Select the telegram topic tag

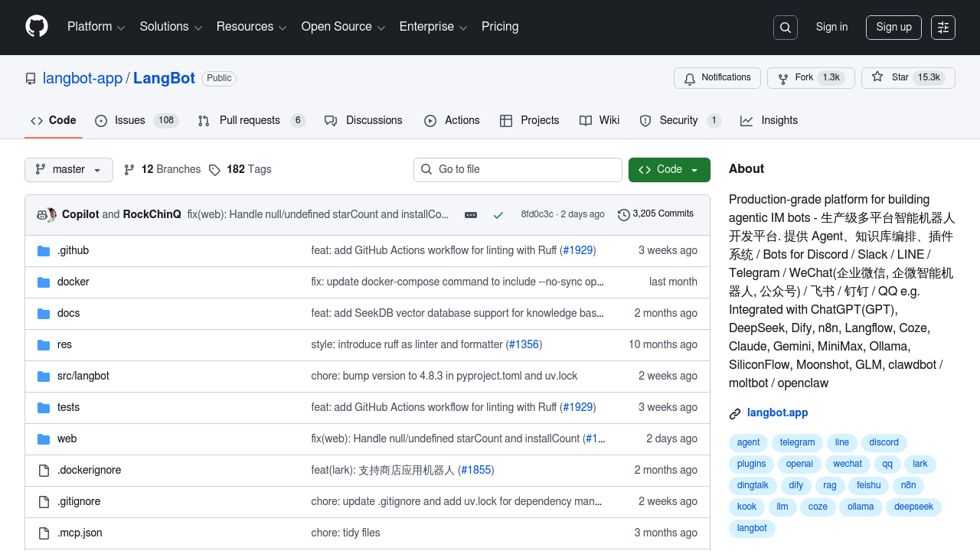pyautogui.click(x=797, y=443)
